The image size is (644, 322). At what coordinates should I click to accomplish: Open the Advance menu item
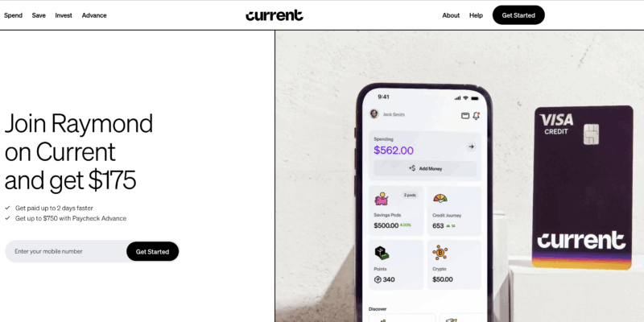tap(94, 15)
